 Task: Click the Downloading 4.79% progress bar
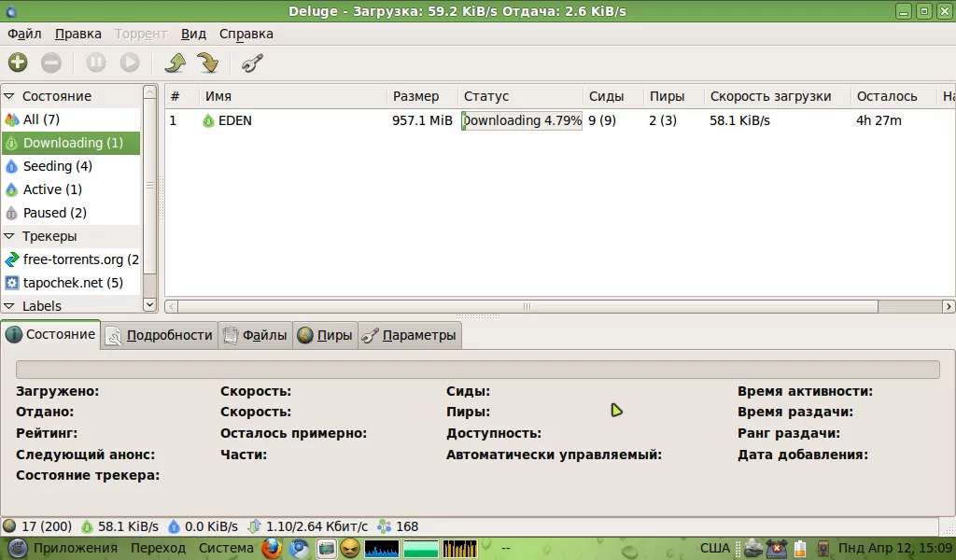pyautogui.click(x=522, y=120)
